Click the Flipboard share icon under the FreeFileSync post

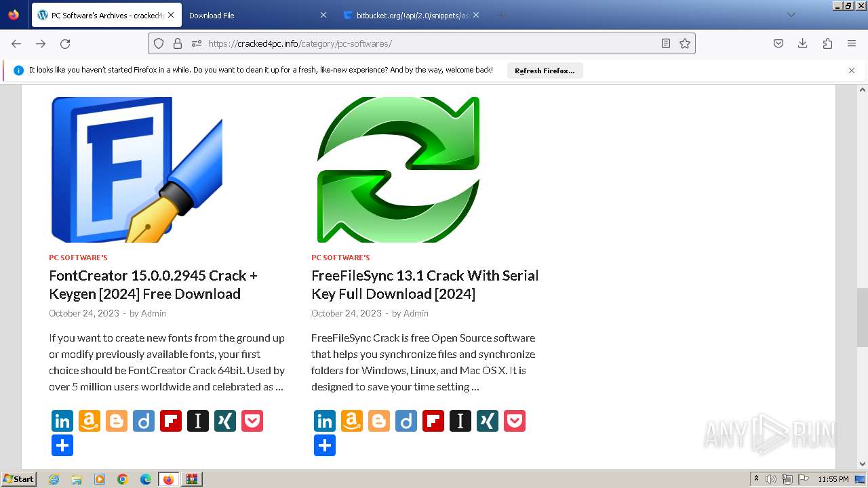click(x=433, y=421)
